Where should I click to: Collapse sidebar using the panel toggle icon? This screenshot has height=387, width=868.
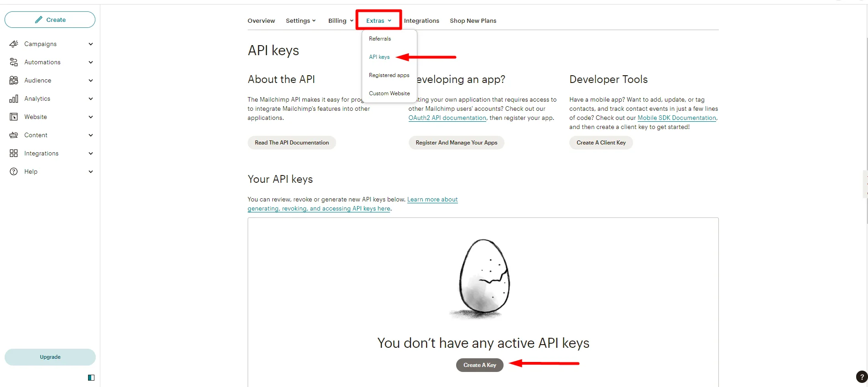91,377
